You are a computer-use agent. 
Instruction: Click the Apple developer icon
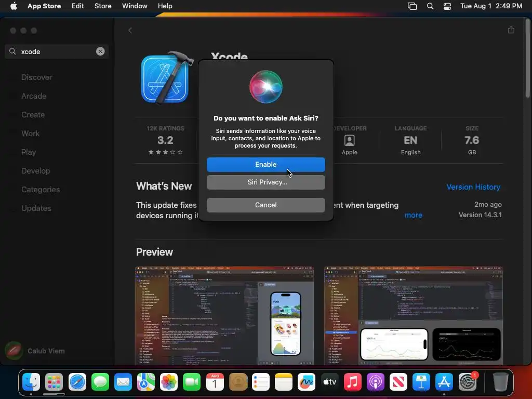coord(350,140)
